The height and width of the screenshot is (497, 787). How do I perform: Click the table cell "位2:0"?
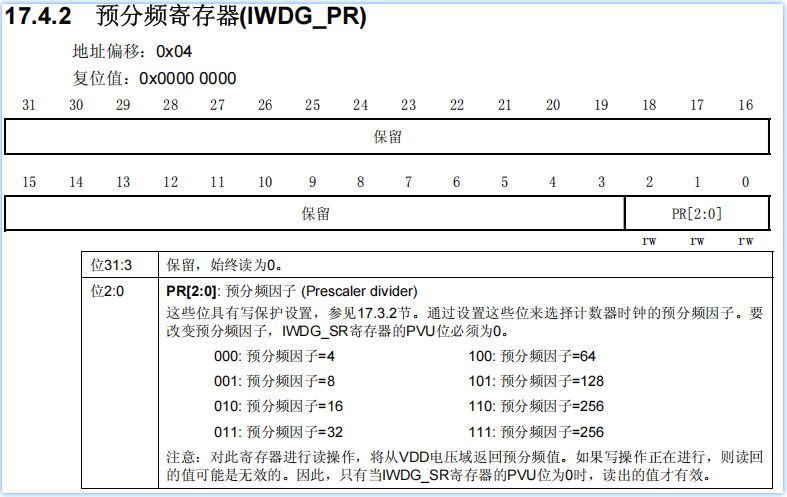[120, 383]
